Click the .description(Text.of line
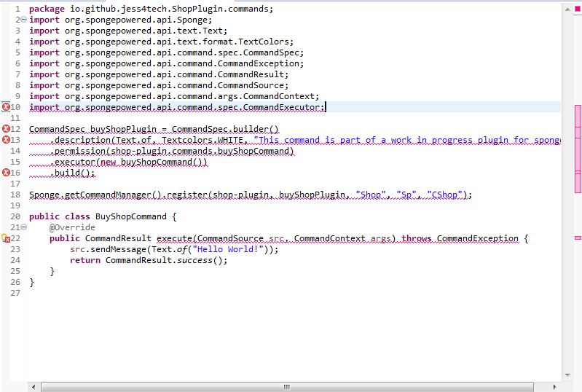This screenshot has height=392, width=582. (x=305, y=140)
